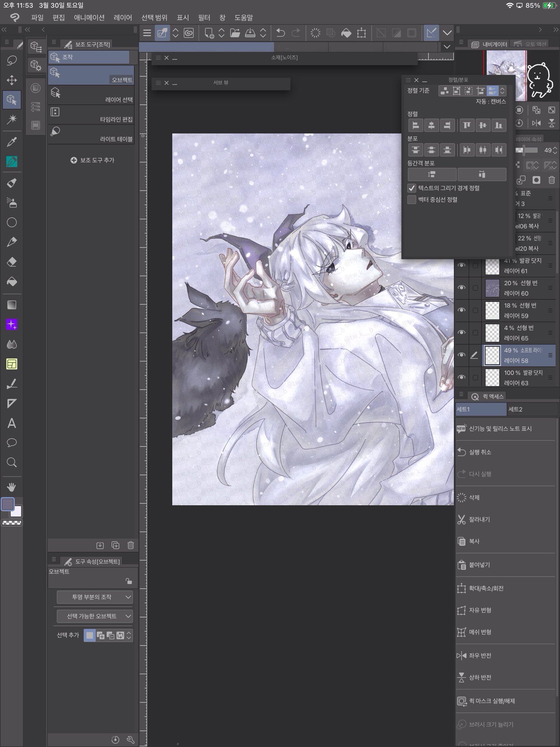Screen dimensions: 560x747
Task: Click the Scale/Rotate transform icon in command bar
Action: [x=362, y=33]
